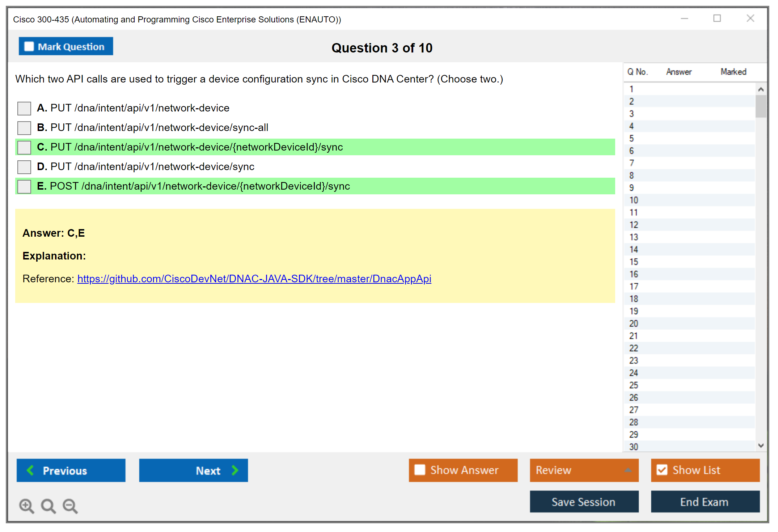
Task: Check option C networkDeviceId sync answer
Action: 24,147
